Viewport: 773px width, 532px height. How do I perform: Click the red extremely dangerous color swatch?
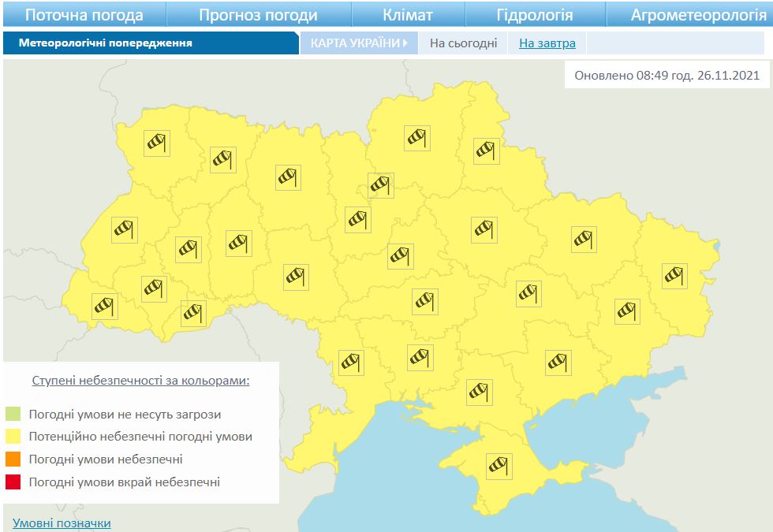pos(13,482)
